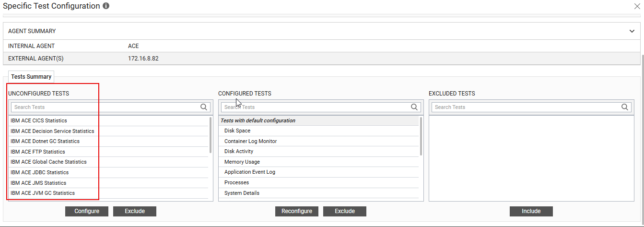The height and width of the screenshot is (227, 644).
Task: Click the search icon in Unconfigured Tests
Action: [x=204, y=107]
